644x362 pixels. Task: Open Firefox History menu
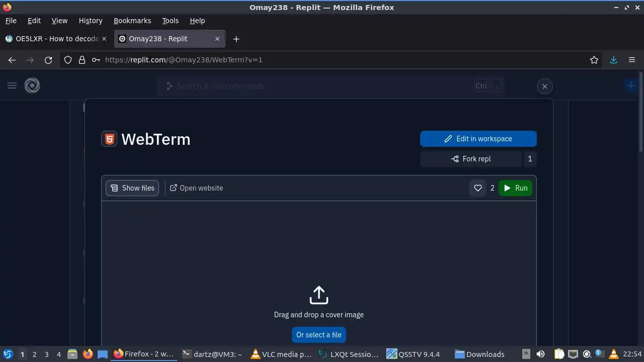(x=91, y=21)
